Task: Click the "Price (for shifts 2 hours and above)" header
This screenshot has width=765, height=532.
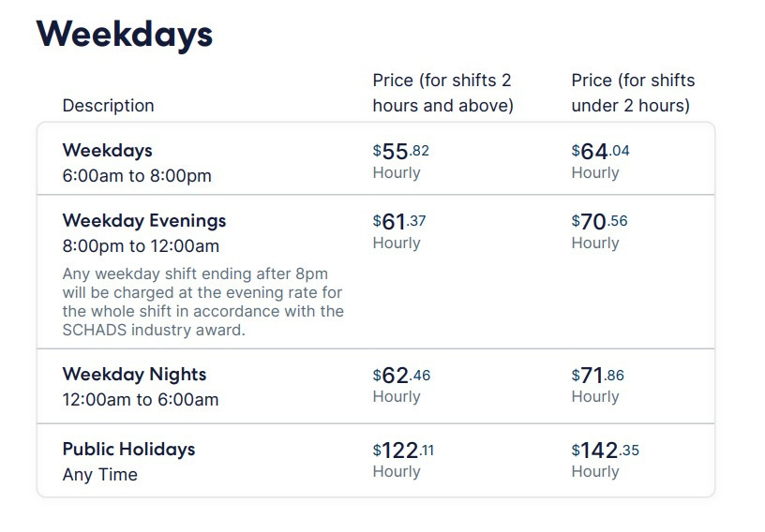Action: click(x=442, y=93)
